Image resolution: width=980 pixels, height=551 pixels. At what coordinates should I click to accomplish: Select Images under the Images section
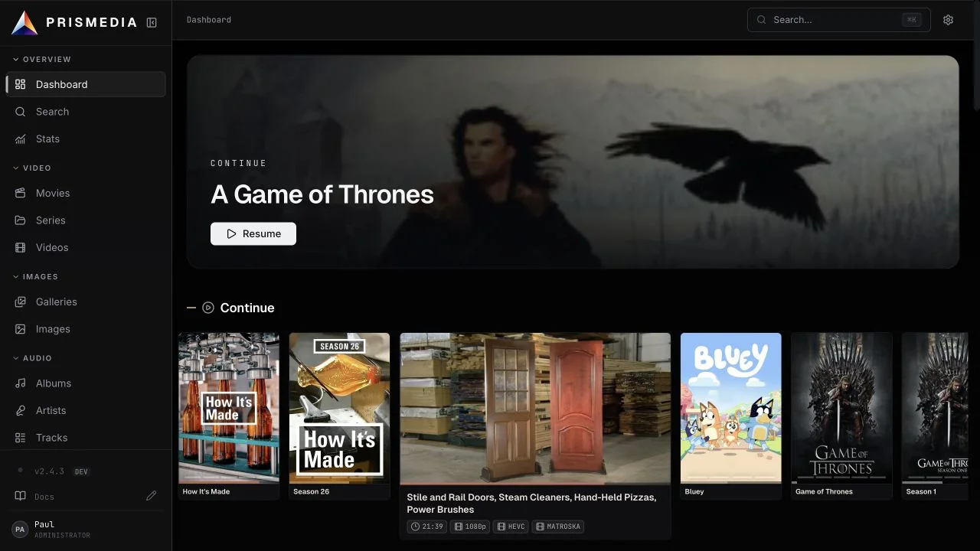[86, 329]
